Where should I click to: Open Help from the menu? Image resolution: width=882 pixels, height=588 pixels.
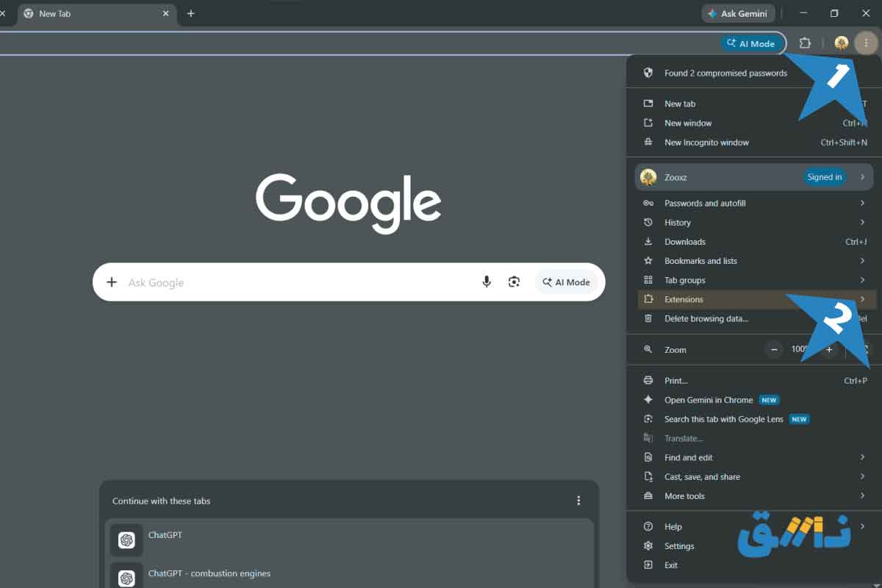pos(753,527)
